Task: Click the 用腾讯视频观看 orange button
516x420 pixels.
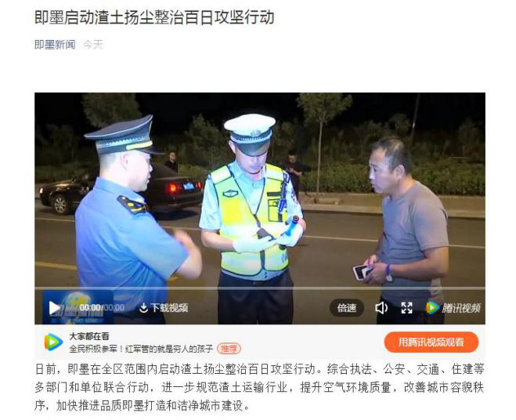Action: (431, 342)
